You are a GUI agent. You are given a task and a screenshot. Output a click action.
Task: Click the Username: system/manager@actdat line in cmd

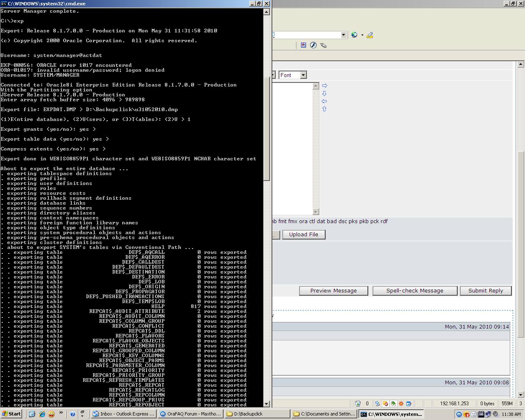pos(51,55)
